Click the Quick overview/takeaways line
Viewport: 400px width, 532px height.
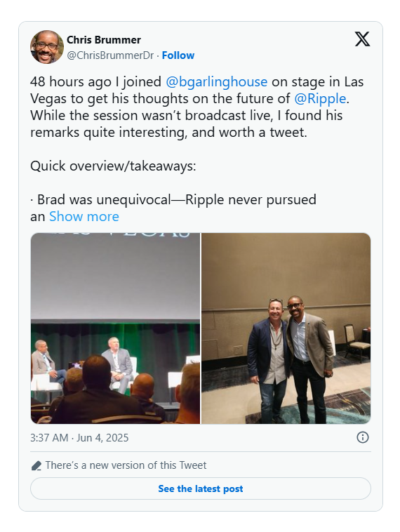[x=113, y=166]
